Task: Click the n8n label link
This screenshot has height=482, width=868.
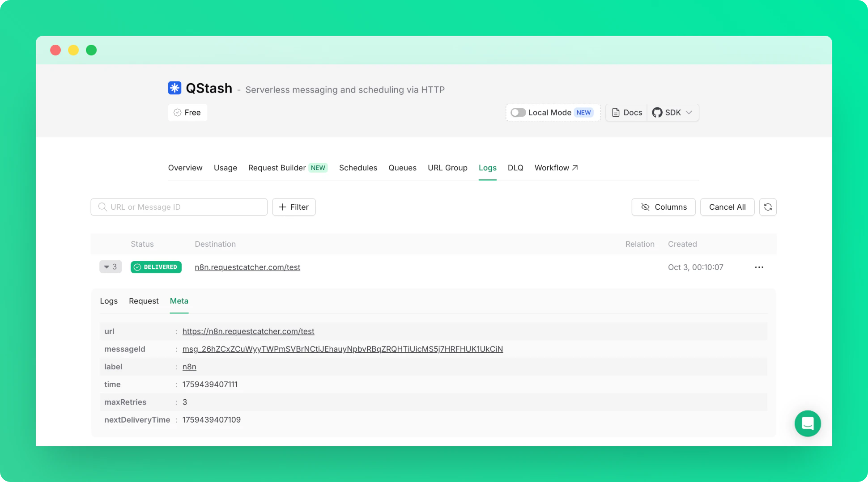Action: (189, 367)
